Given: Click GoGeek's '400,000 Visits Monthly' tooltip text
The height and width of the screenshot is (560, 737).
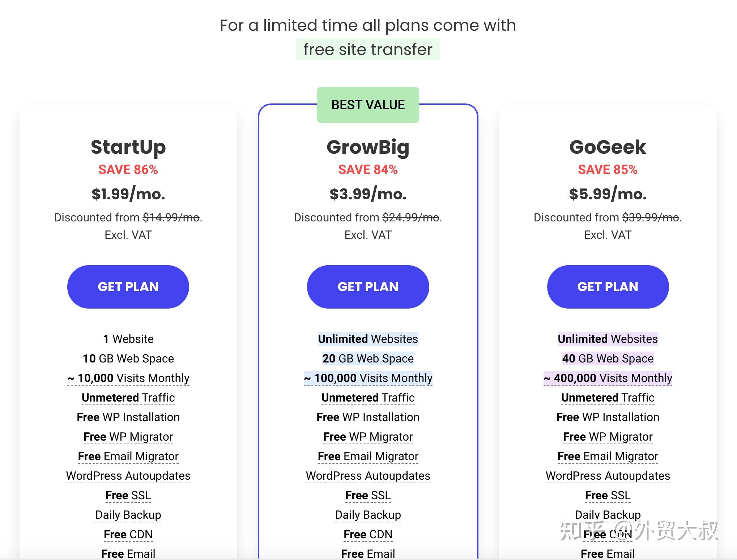Looking at the screenshot, I should tap(608, 378).
